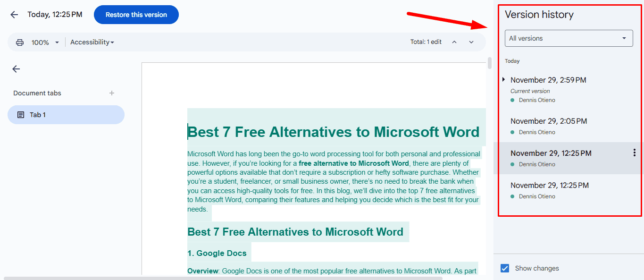Uncheck the Show changes checkbox
644x280 pixels.
pyautogui.click(x=505, y=268)
